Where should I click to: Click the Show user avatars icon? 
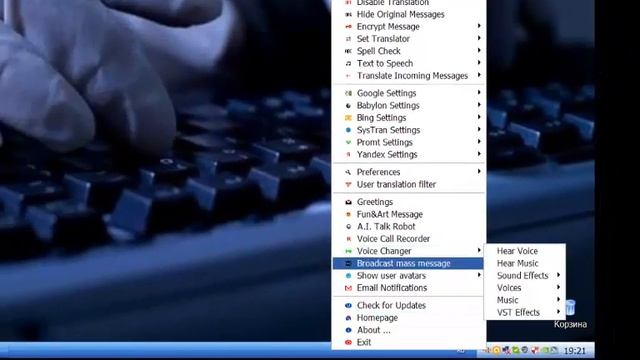tap(348, 276)
